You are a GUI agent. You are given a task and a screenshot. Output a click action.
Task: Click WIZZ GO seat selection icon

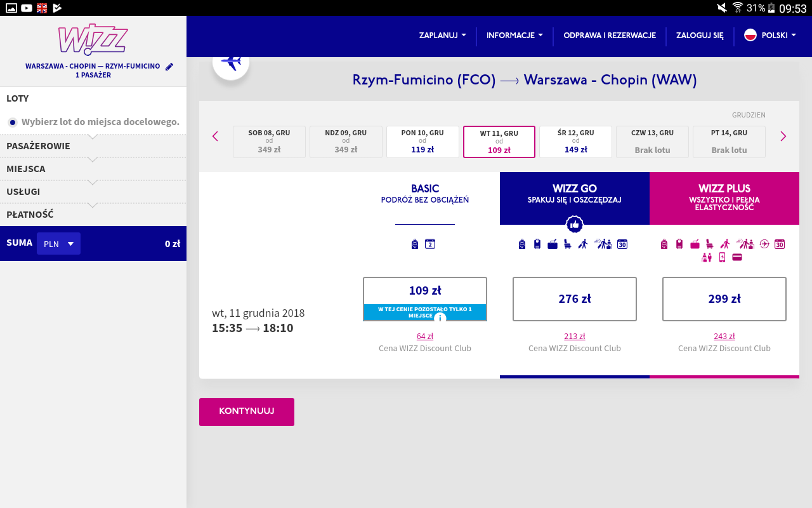(567, 244)
